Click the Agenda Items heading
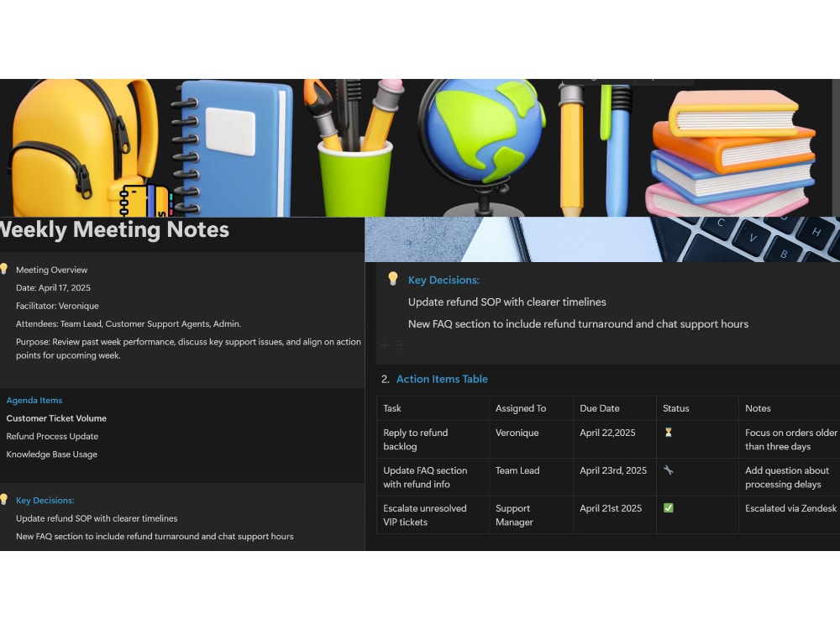 click(x=34, y=400)
